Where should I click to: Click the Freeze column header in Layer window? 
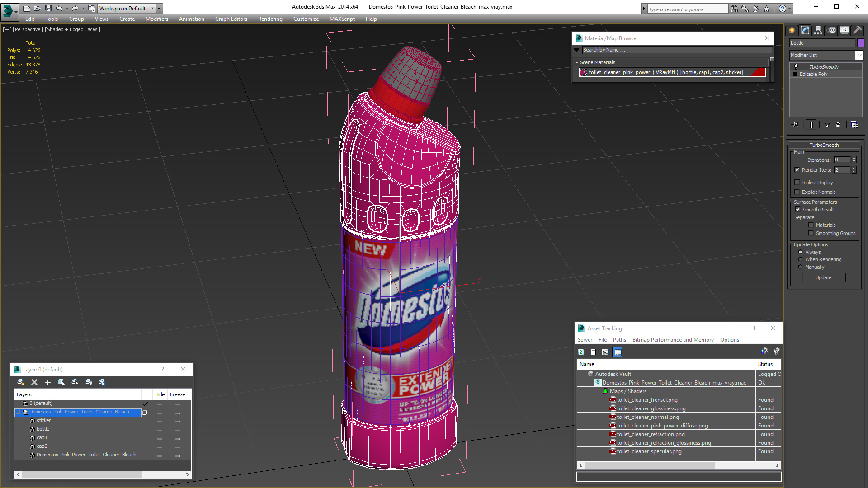(178, 394)
